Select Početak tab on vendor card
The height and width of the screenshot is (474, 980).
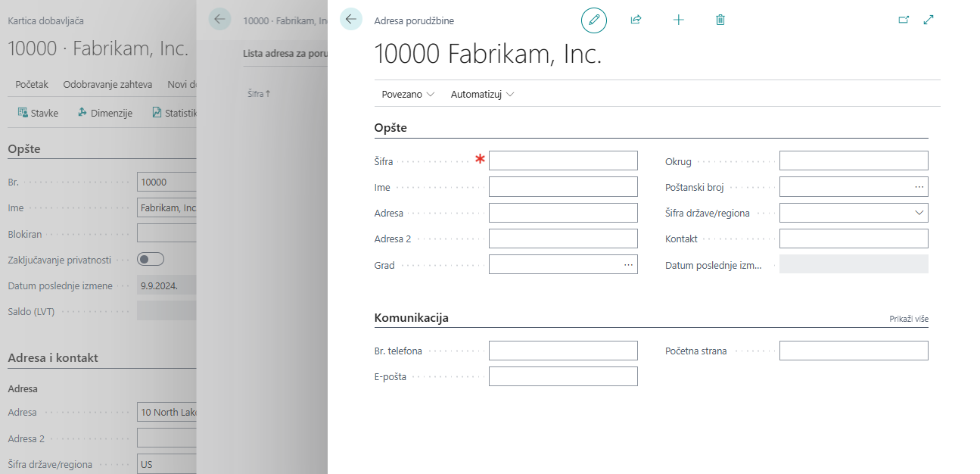(x=32, y=85)
